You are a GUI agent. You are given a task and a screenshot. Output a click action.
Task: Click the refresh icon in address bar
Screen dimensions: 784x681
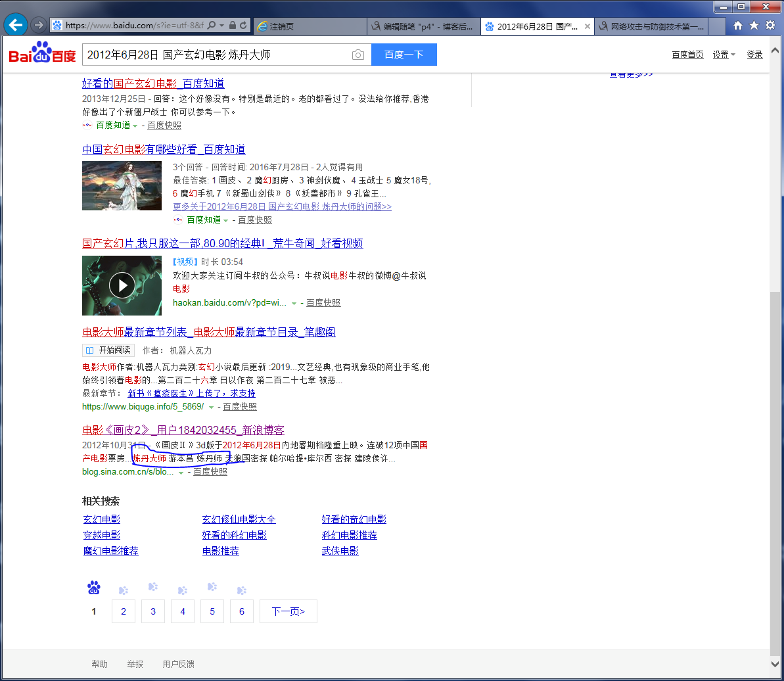pos(243,25)
